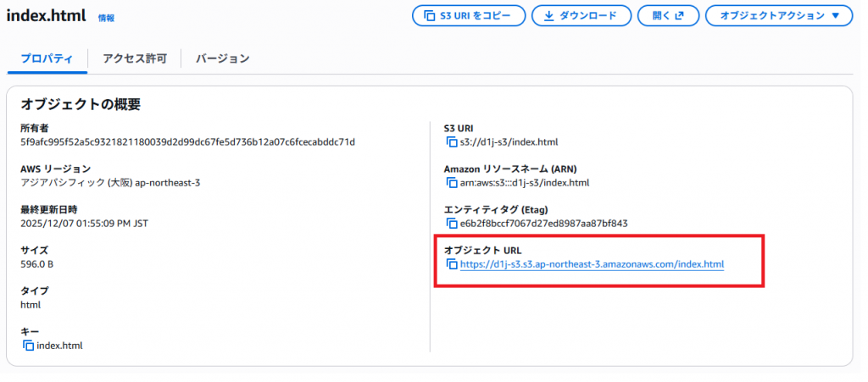
Task: Open the アクセス許可 tab
Action: coord(134,58)
